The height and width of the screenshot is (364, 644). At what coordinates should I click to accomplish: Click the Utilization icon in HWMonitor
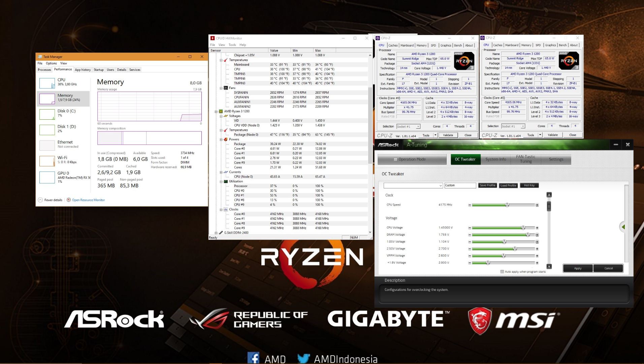[x=226, y=181]
